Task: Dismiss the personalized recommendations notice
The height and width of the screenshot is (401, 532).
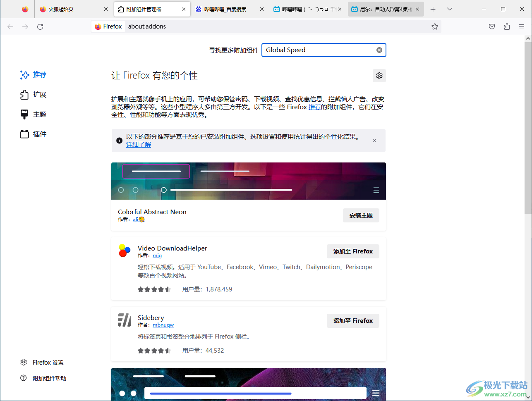Action: pyautogui.click(x=374, y=141)
